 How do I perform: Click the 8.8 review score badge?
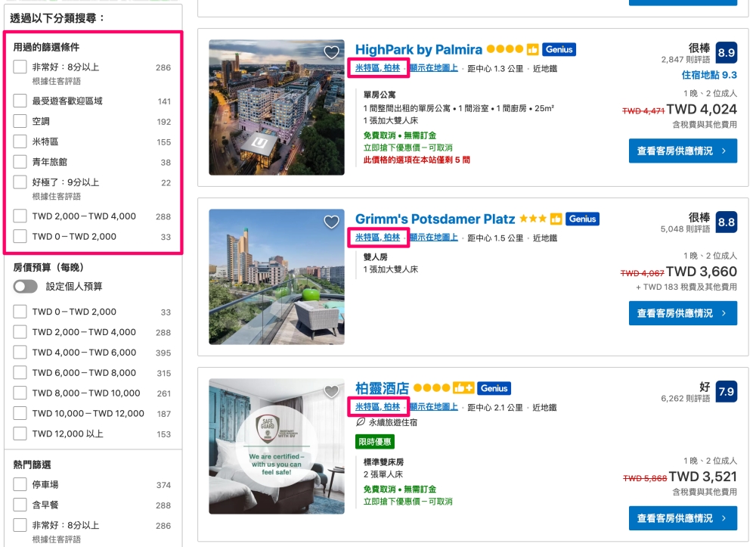[x=726, y=222]
